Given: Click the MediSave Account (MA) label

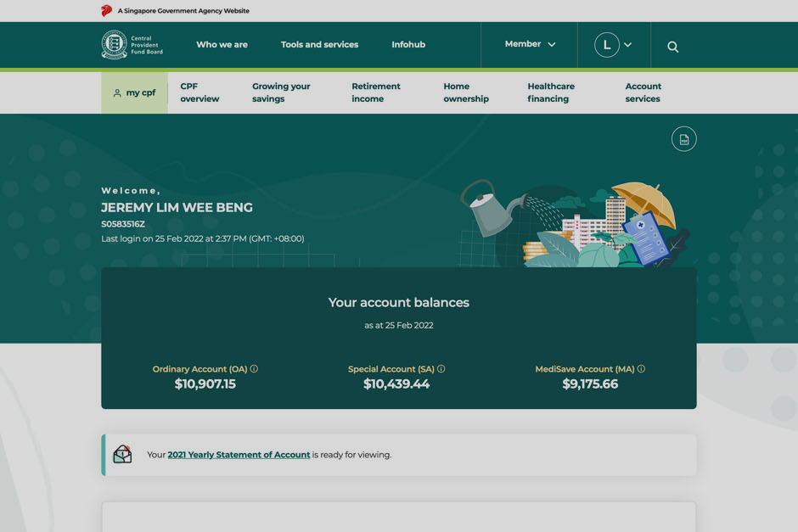Looking at the screenshot, I should (585, 369).
